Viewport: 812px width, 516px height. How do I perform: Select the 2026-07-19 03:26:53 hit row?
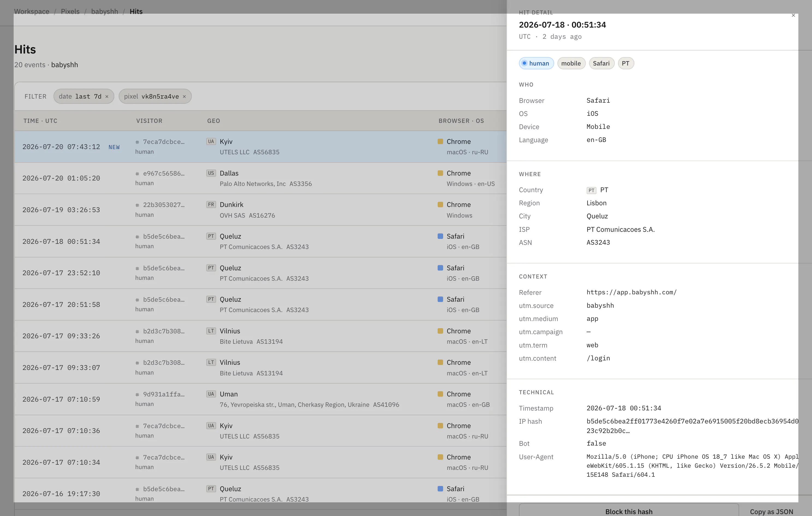pos(260,210)
